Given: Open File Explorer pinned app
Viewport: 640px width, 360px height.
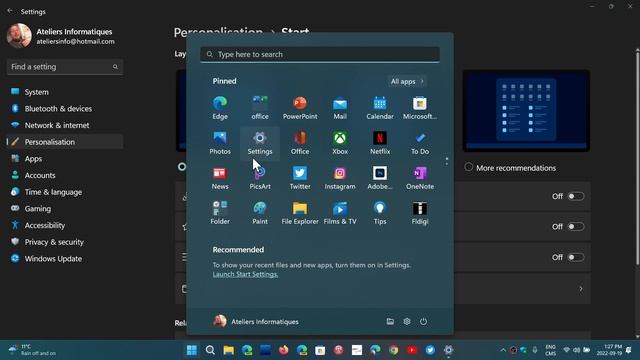Looking at the screenshot, I should pyautogui.click(x=300, y=213).
